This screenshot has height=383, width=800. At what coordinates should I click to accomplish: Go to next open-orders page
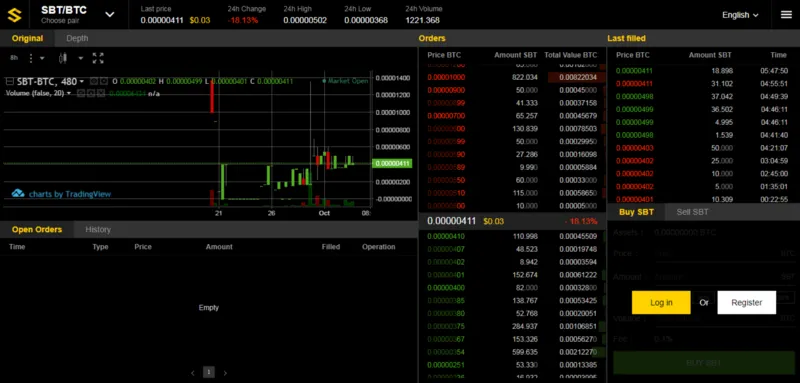(x=225, y=373)
